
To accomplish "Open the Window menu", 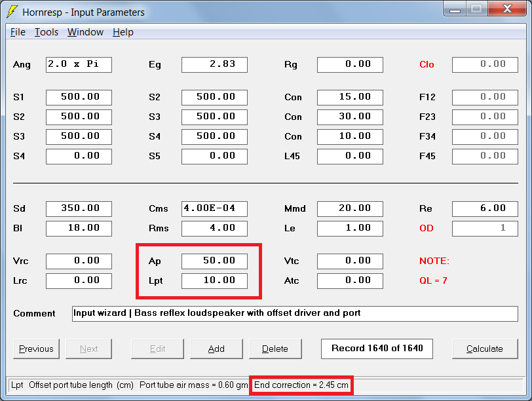I will click(85, 32).
